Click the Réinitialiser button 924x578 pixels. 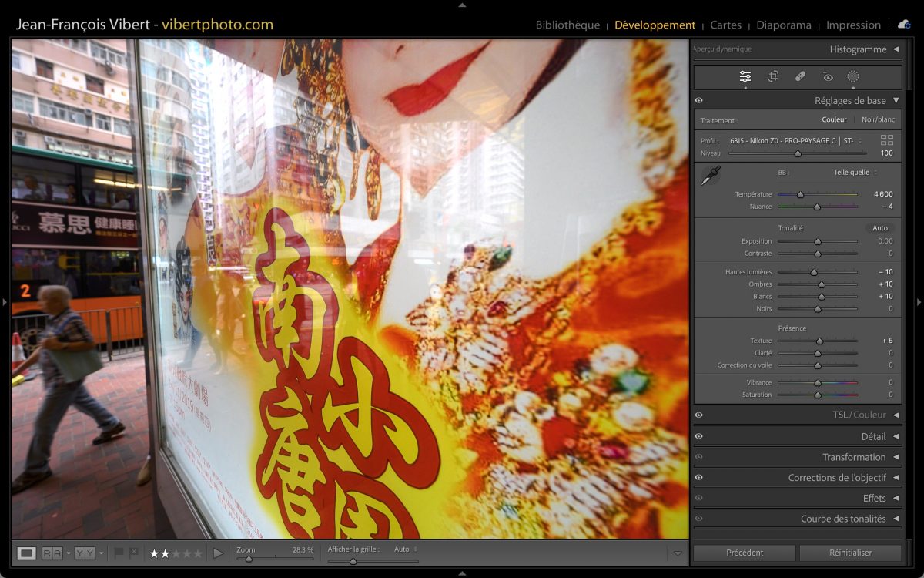click(850, 553)
